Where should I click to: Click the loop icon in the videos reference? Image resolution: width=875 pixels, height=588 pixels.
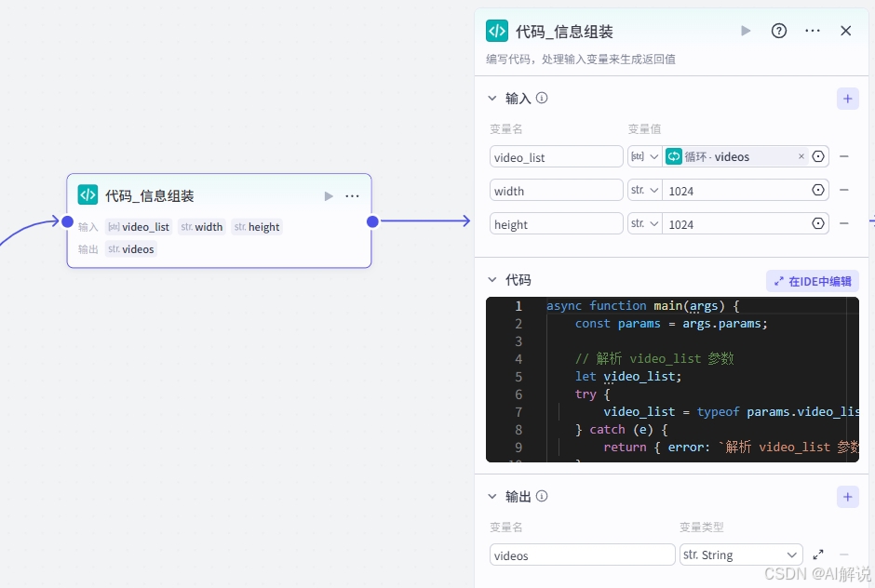click(x=674, y=156)
